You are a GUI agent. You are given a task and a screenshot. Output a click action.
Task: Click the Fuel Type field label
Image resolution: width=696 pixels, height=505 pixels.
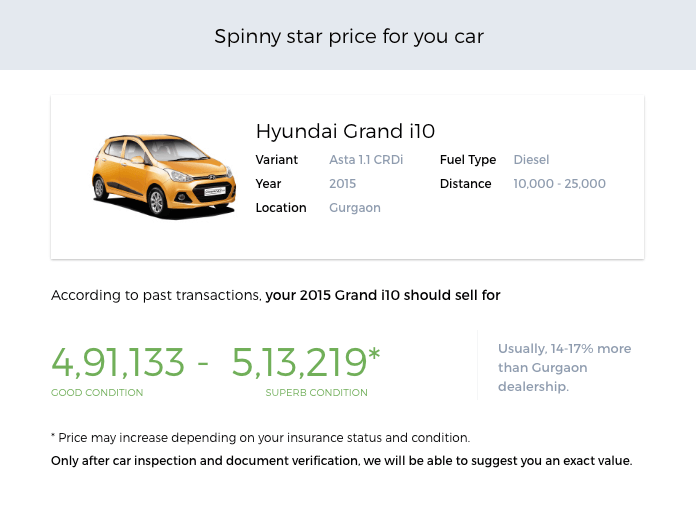click(467, 160)
